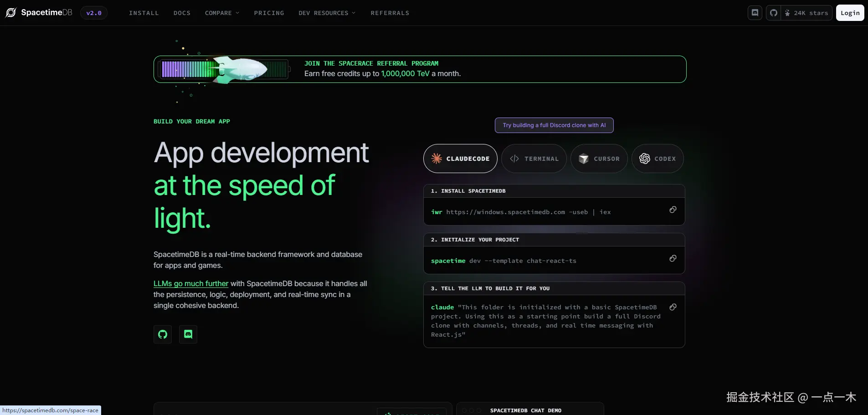Viewport: 868px width, 415px height.
Task: Click the SpacetimeDB logo icon
Action: [x=10, y=12]
